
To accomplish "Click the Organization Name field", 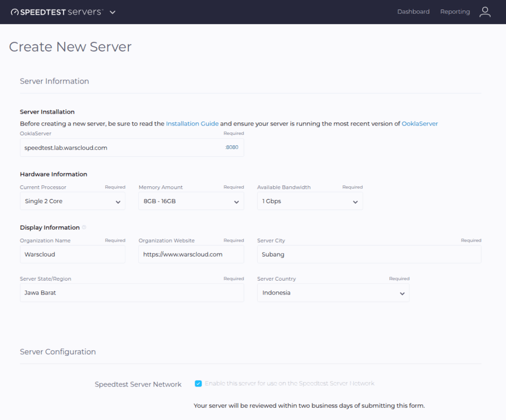I will (73, 254).
